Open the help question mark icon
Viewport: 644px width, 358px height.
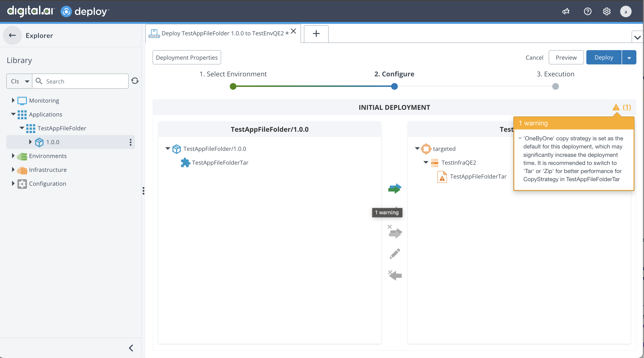[x=588, y=11]
